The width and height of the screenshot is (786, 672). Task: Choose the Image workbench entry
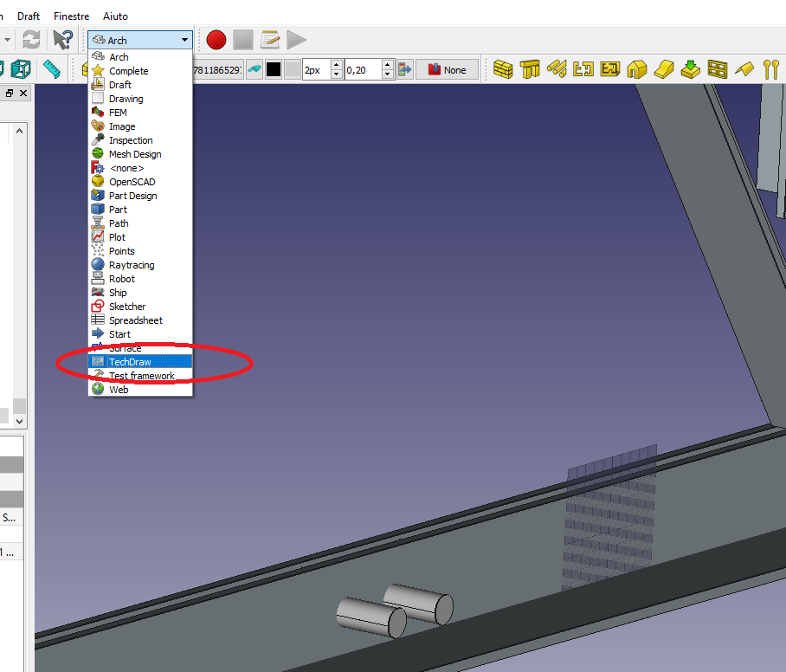click(140, 126)
